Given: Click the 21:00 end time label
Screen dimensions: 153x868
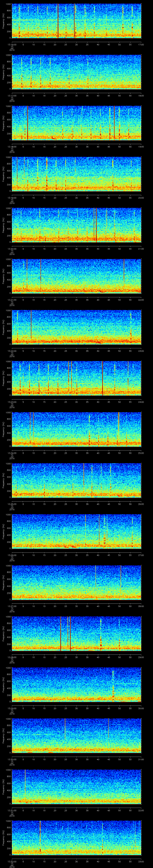Looking at the screenshot, I should 141,249.
